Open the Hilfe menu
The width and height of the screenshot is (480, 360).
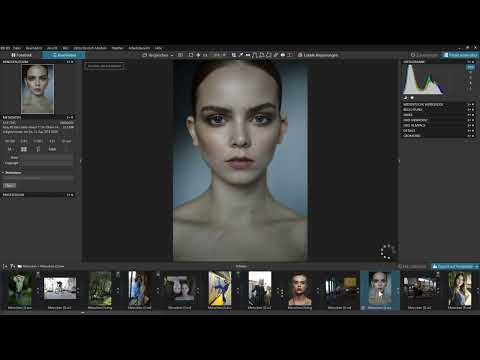(158, 48)
